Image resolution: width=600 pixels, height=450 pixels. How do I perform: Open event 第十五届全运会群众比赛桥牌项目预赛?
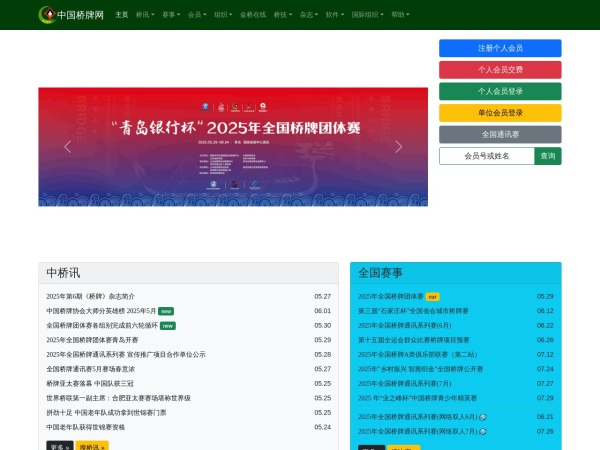pyautogui.click(x=414, y=340)
